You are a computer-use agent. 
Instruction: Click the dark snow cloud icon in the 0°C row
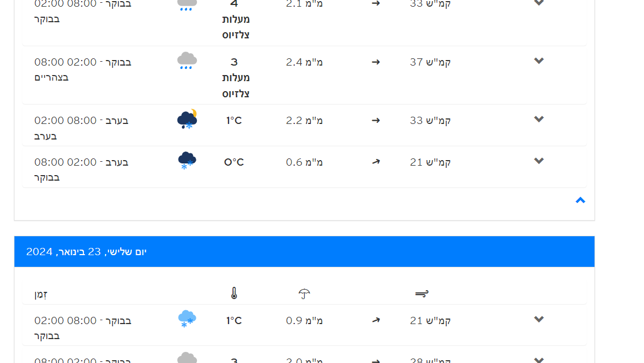[187, 161]
